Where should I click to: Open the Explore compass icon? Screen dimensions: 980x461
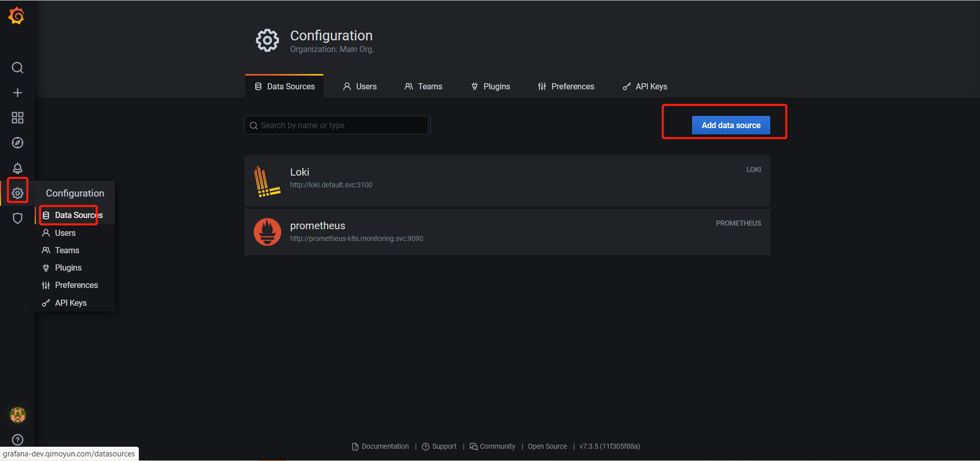click(17, 143)
